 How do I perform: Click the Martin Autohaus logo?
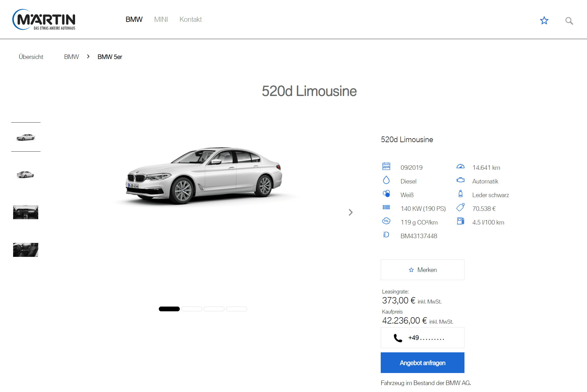point(44,20)
